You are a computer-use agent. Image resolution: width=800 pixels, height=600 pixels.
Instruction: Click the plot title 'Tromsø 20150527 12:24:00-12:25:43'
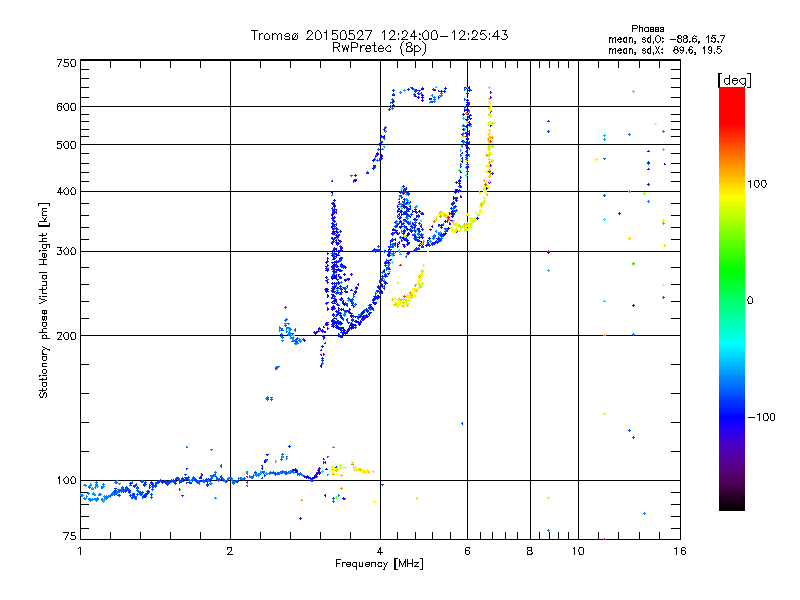pos(380,35)
